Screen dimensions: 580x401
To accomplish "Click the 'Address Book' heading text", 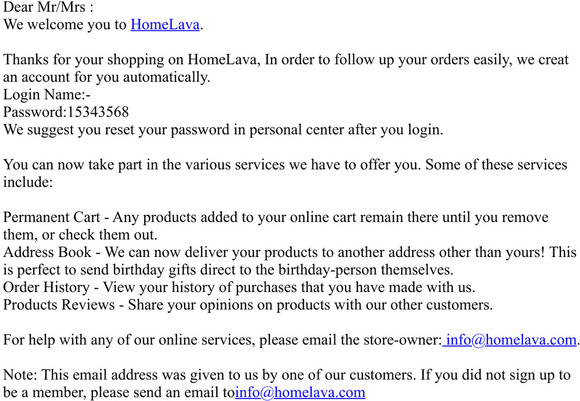I will point(47,252).
